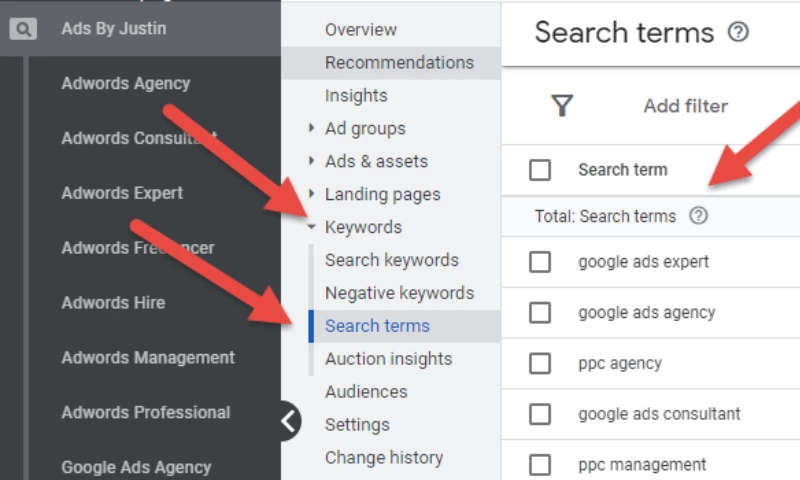Image resolution: width=800 pixels, height=480 pixels.
Task: Open the Recommendations page
Action: [x=399, y=62]
